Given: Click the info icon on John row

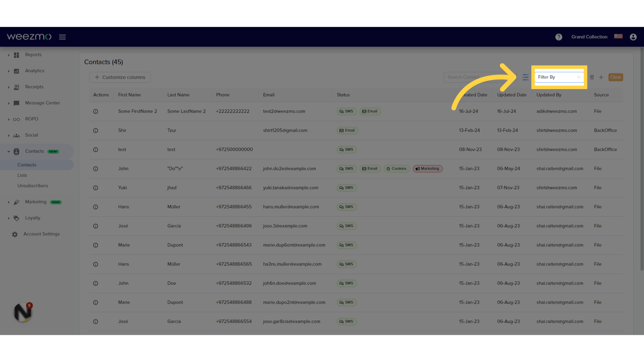Looking at the screenshot, I should [96, 168].
